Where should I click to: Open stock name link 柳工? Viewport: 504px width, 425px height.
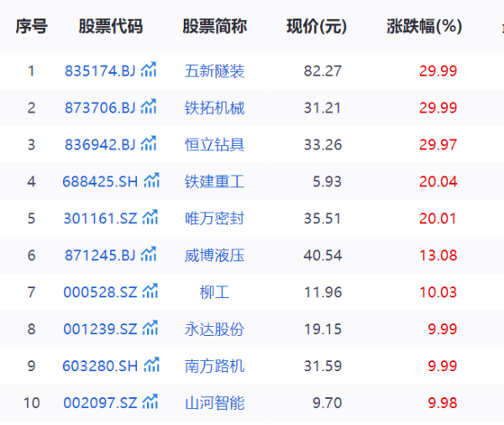tap(214, 292)
